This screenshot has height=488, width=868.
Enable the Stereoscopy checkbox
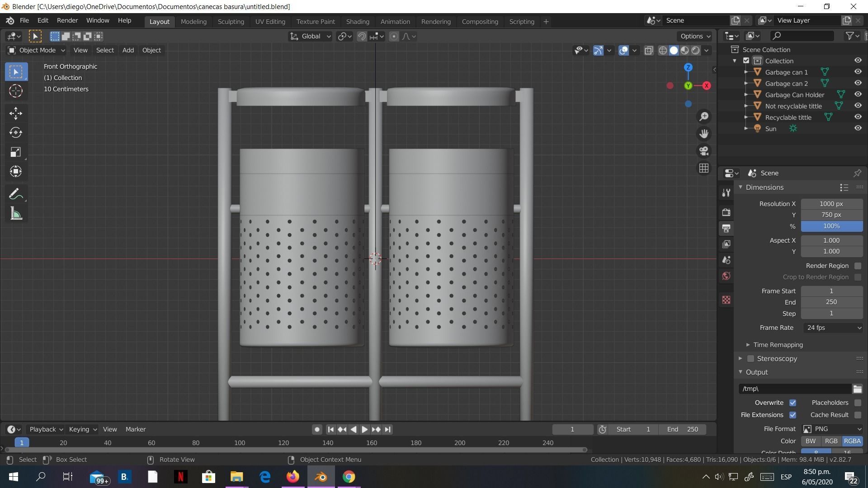[x=750, y=359]
